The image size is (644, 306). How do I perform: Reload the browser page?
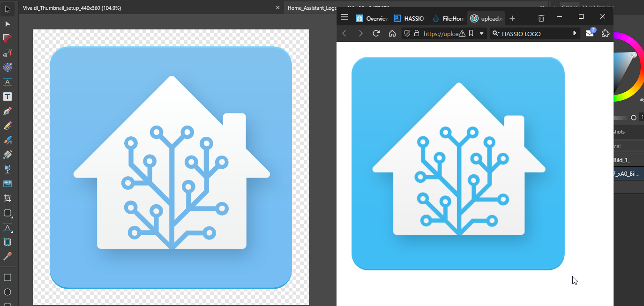[376, 33]
